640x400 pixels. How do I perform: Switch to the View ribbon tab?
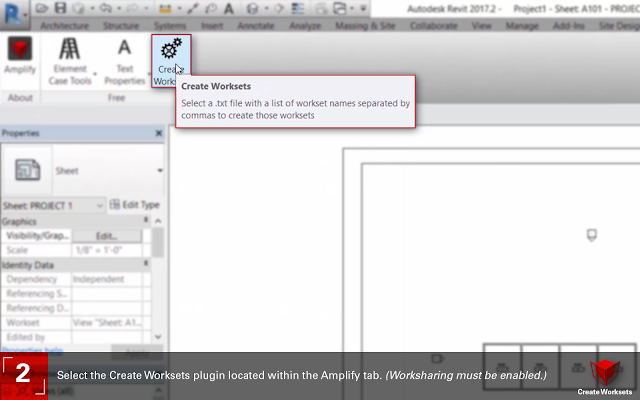482,26
